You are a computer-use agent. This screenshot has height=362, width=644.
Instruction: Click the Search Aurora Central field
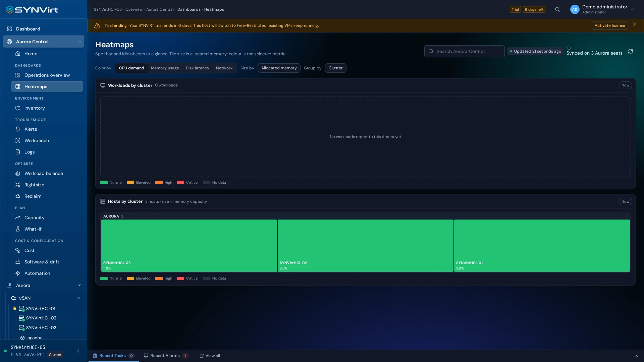464,51
